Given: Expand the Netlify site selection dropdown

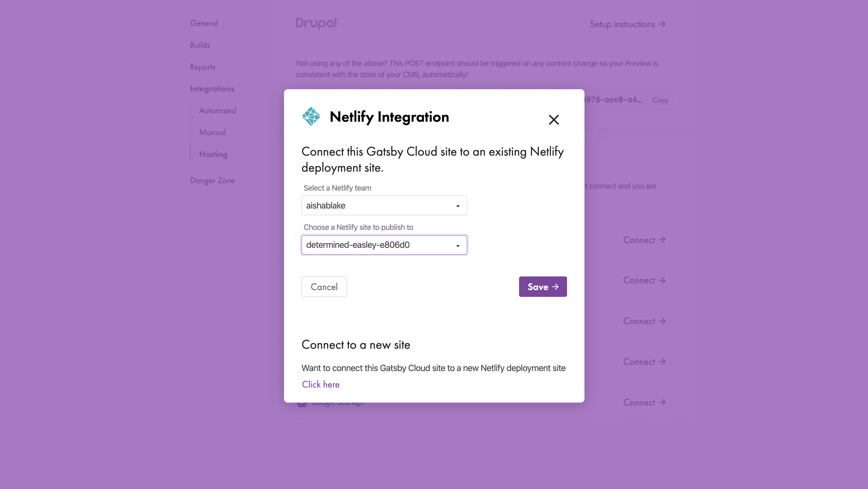Looking at the screenshot, I should pos(384,245).
